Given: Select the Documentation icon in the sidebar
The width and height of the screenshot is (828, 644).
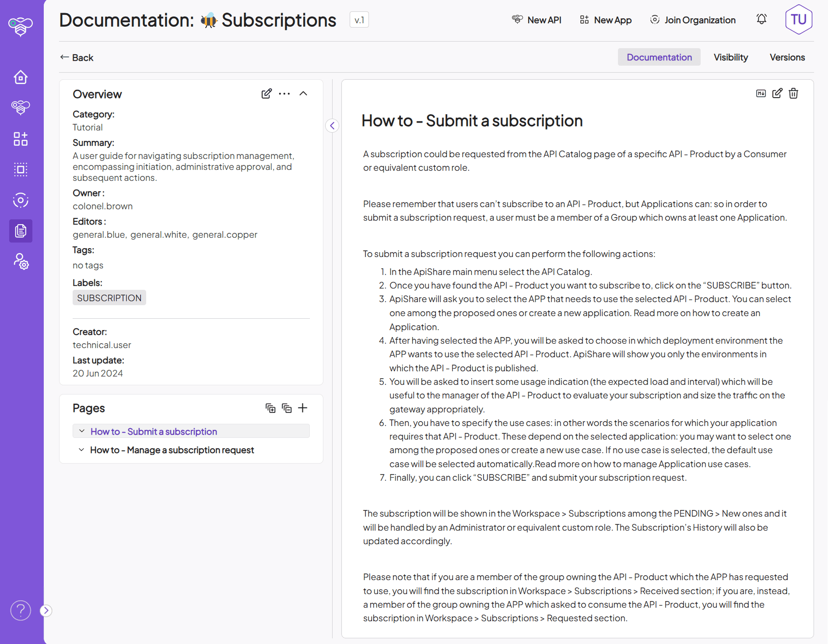Looking at the screenshot, I should coord(20,231).
